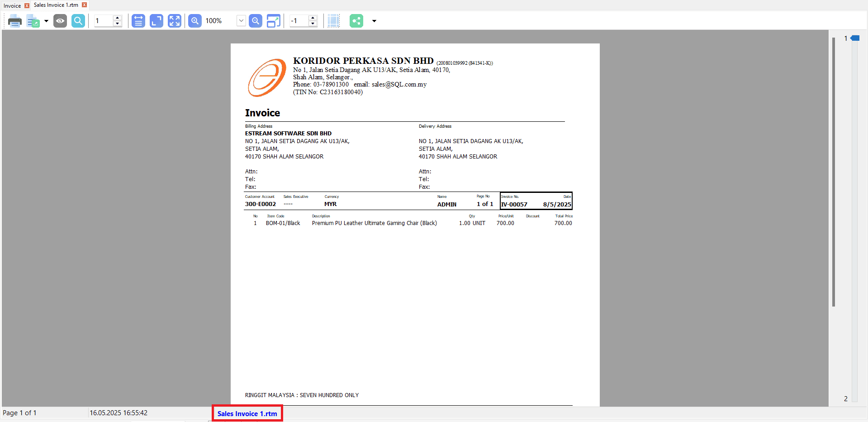Click the fit whole page icon
The width and height of the screenshot is (868, 422).
click(x=157, y=21)
